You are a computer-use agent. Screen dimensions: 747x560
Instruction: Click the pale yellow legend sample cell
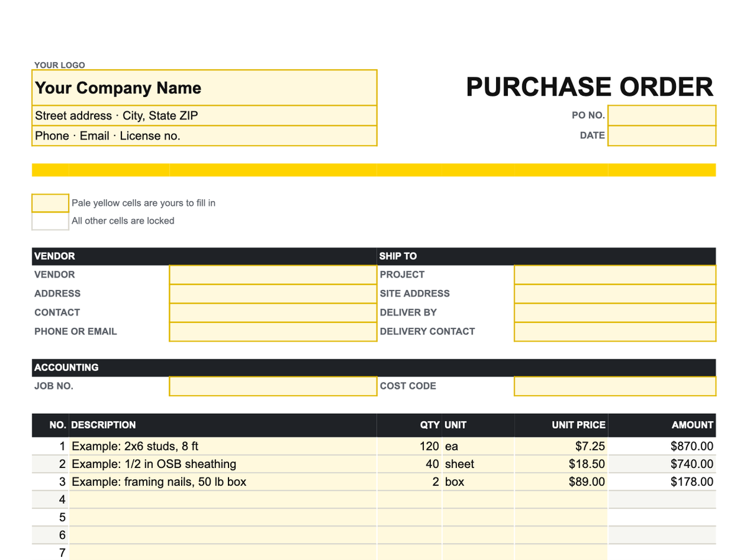pyautogui.click(x=50, y=203)
